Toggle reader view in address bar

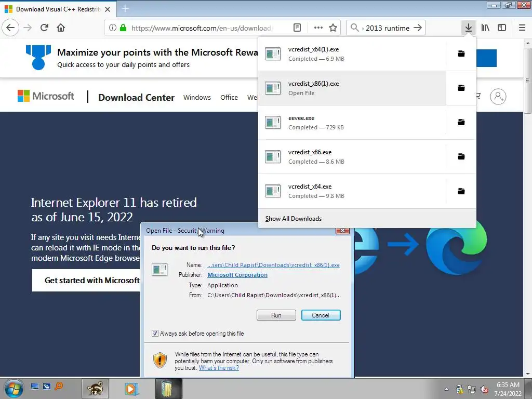[297, 28]
